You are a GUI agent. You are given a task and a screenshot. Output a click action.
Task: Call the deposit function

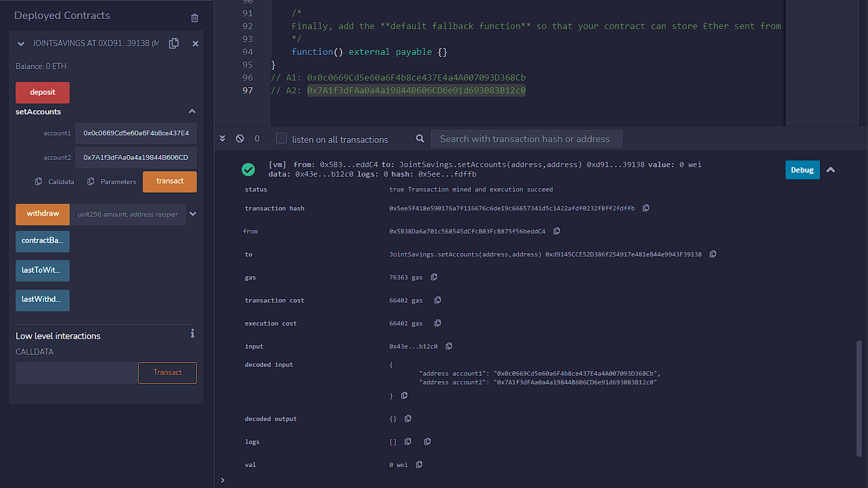(x=42, y=92)
